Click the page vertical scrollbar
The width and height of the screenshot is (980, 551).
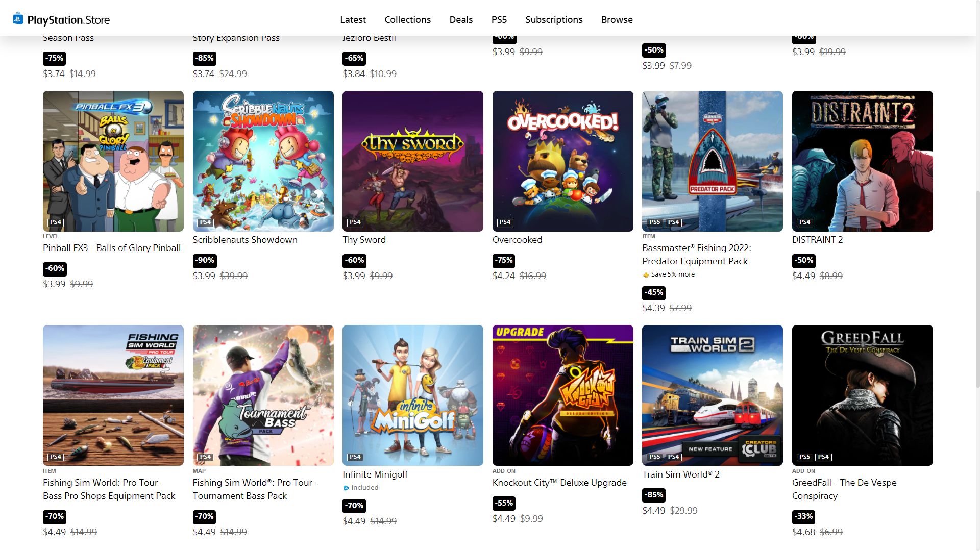pos(977,289)
